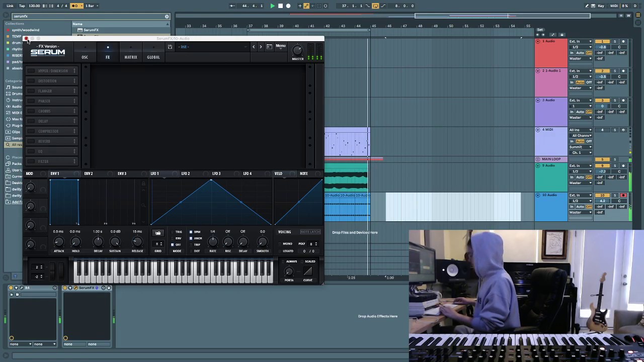The width and height of the screenshot is (644, 362).
Task: Toggle the Key map mode button
Action: pyautogui.click(x=601, y=6)
